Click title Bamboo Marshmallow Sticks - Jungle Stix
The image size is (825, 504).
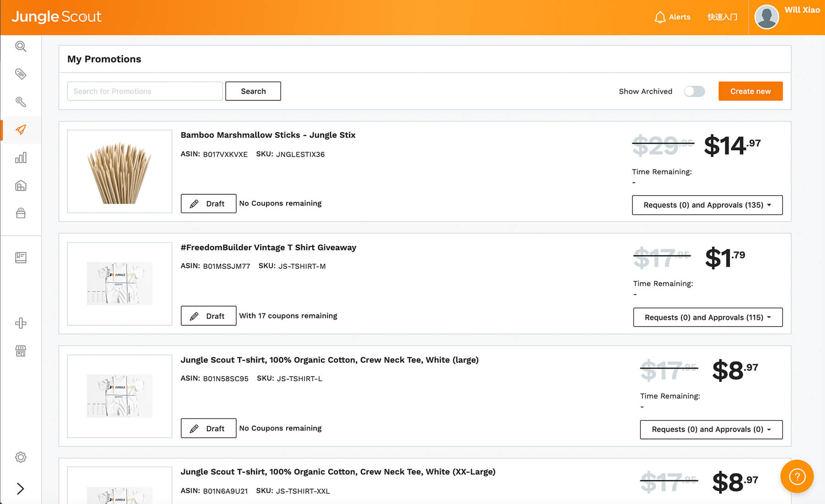tap(268, 135)
